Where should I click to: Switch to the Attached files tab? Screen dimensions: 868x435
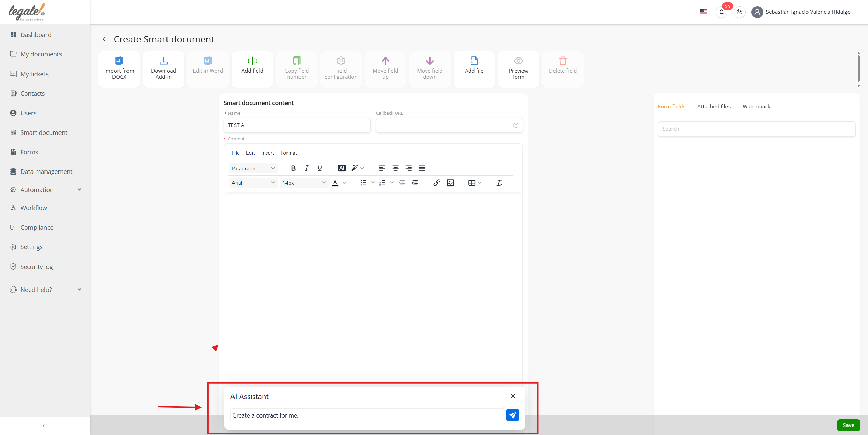(713, 107)
